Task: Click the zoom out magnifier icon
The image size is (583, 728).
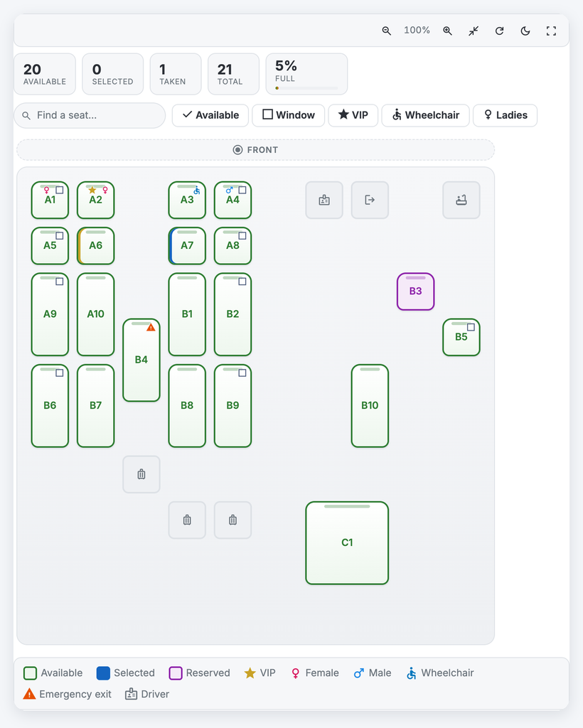Action: pyautogui.click(x=386, y=31)
